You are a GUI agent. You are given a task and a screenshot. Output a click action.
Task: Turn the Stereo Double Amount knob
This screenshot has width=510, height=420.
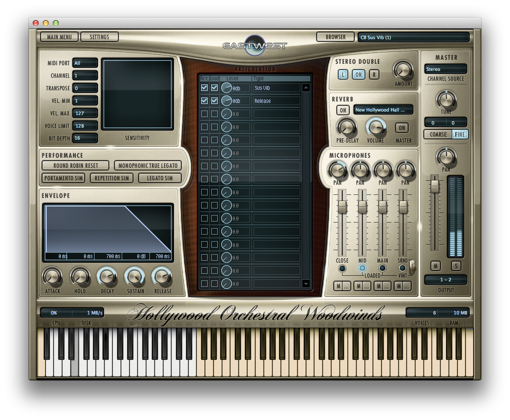pyautogui.click(x=403, y=69)
